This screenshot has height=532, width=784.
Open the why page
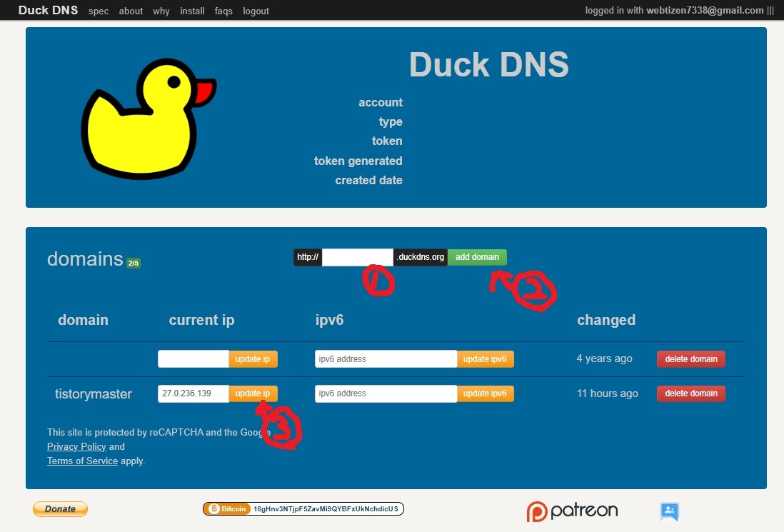coord(161,11)
